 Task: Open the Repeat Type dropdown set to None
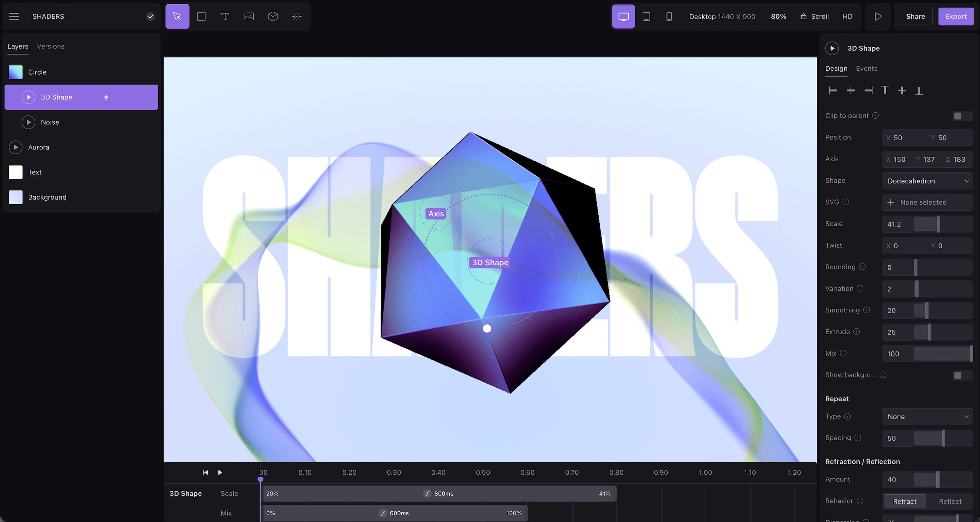[x=927, y=416]
